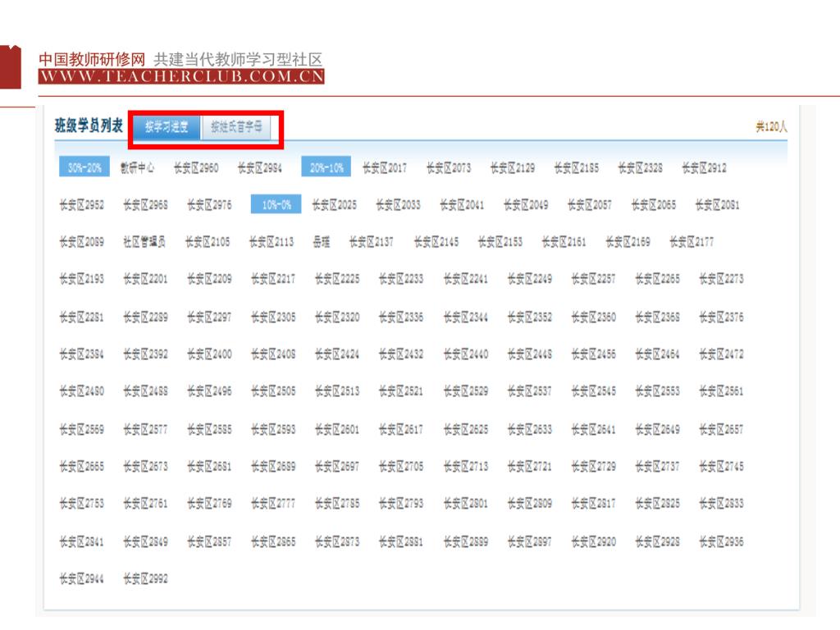Open student 长安区2193
840x630 pixels.
81,279
